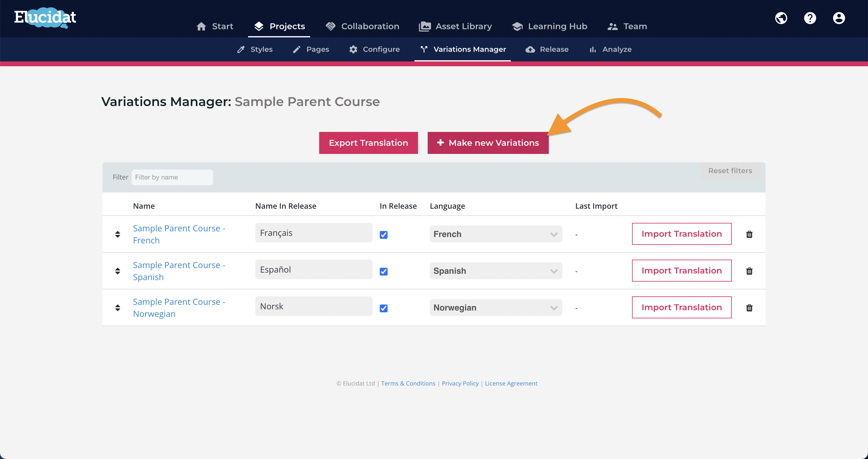Open the Collaboration tab

click(x=362, y=26)
